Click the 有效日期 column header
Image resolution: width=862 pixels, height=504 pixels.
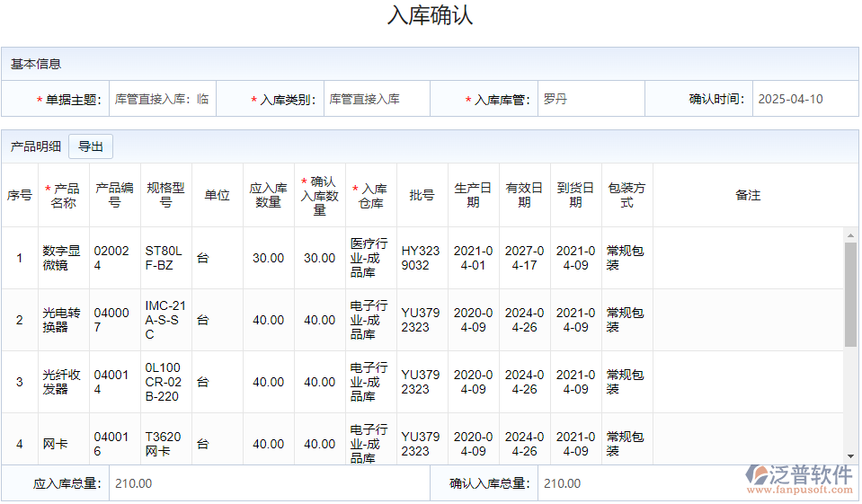click(524, 195)
